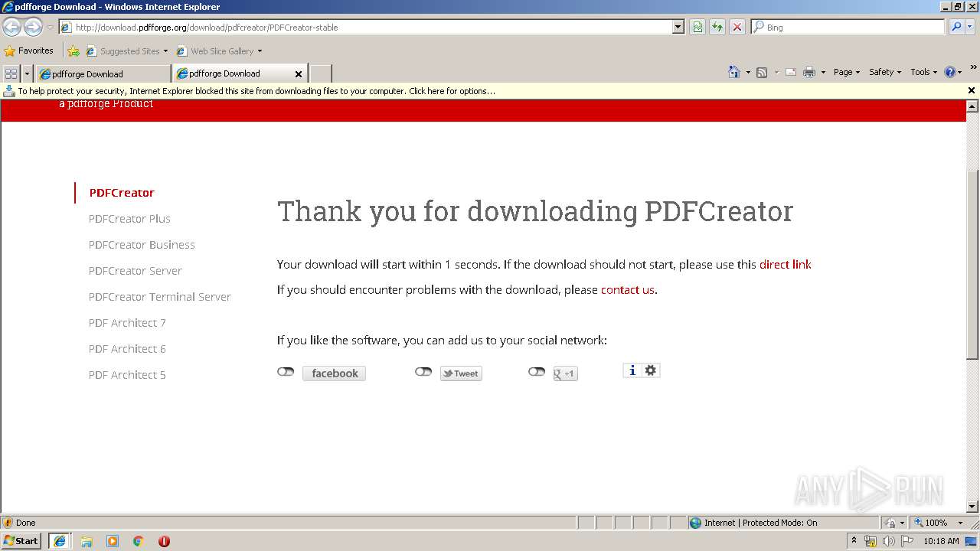This screenshot has height=551, width=980.
Task: Click the red Opera taskbar icon
Action: 164,541
